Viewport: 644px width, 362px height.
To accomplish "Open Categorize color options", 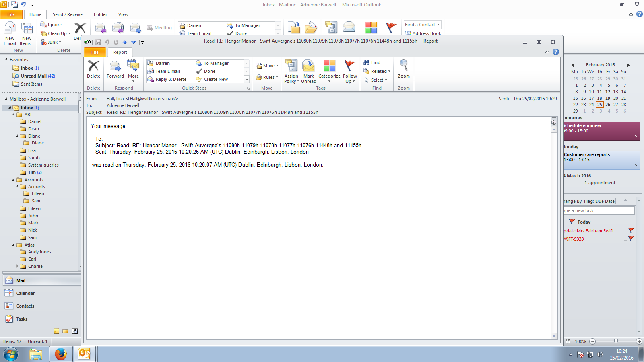I will [x=329, y=72].
